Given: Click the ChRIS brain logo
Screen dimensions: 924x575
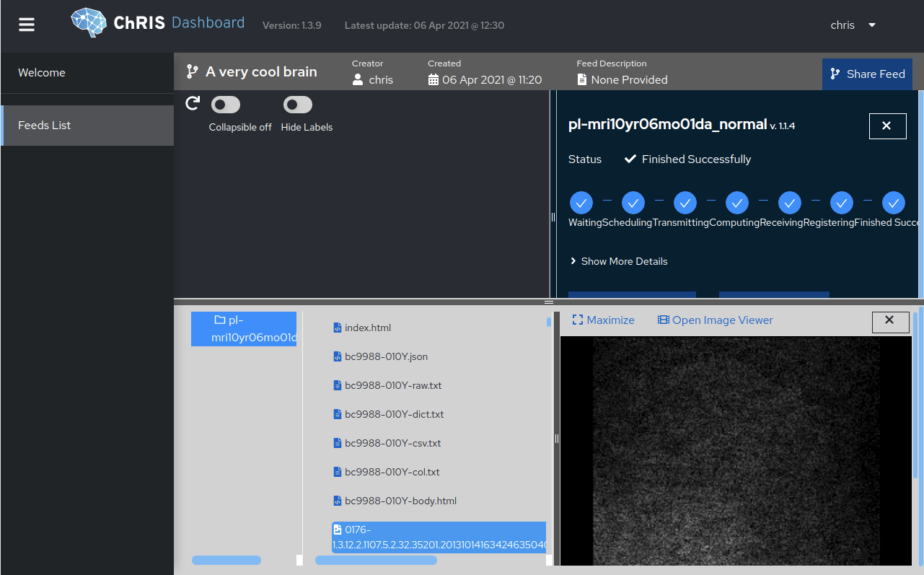Looking at the screenshot, I should [88, 22].
